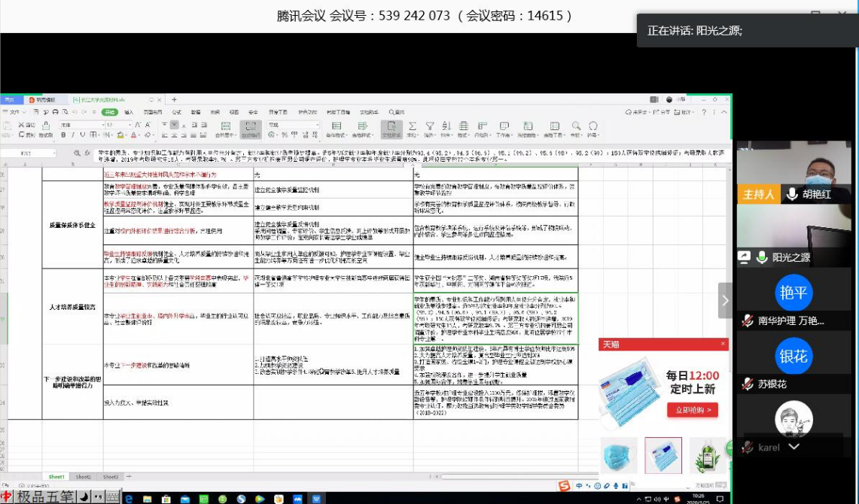The image size is (859, 504).
Task: Click the red Tmall buy now button
Action: click(x=692, y=410)
